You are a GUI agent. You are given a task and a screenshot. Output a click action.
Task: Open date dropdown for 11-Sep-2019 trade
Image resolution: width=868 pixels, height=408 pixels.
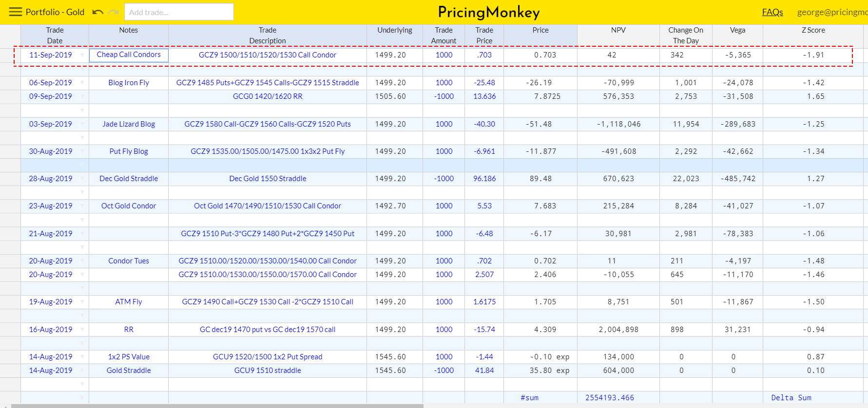(x=82, y=55)
